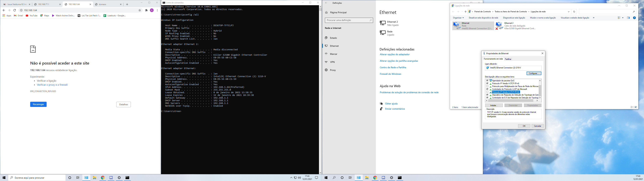
Task: Open Chrome profile avatar A
Action: tap(152, 10)
